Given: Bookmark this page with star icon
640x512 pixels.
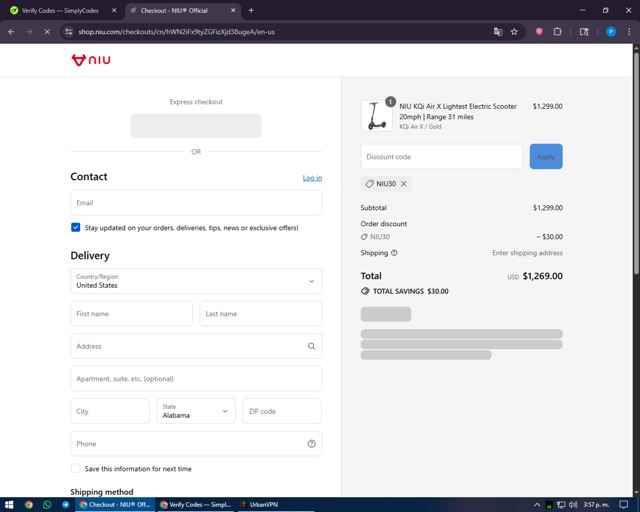Looking at the screenshot, I should click(514, 31).
